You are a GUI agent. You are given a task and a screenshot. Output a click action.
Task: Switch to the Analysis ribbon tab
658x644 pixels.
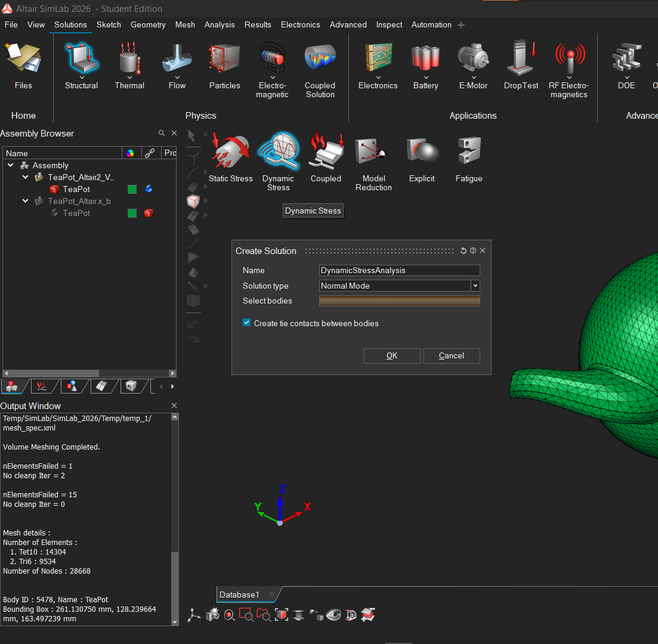point(220,25)
